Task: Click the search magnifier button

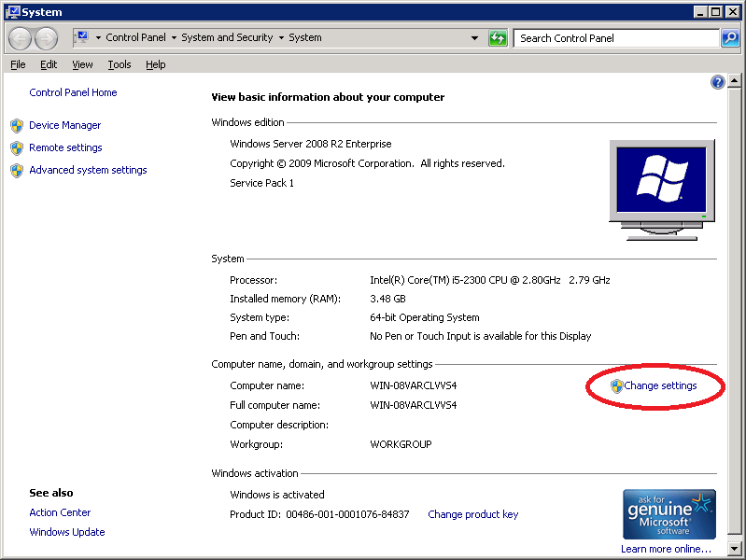Action: coord(730,38)
